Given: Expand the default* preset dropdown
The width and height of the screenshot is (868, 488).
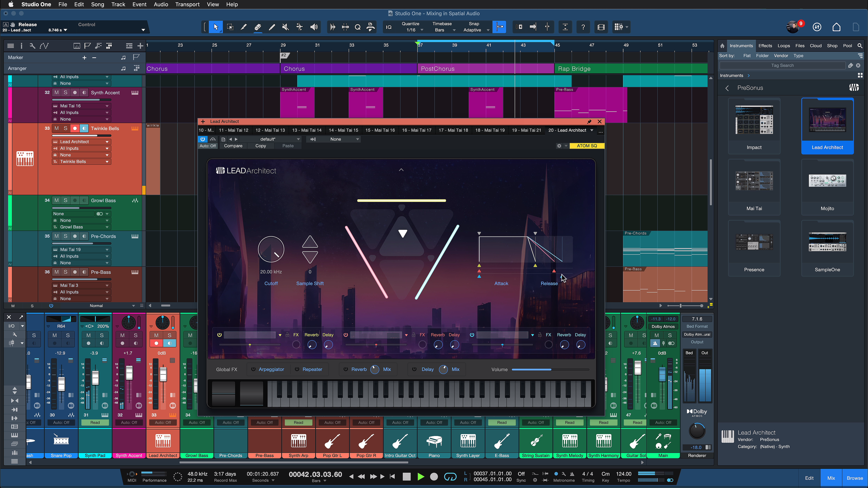Looking at the screenshot, I should pos(298,139).
